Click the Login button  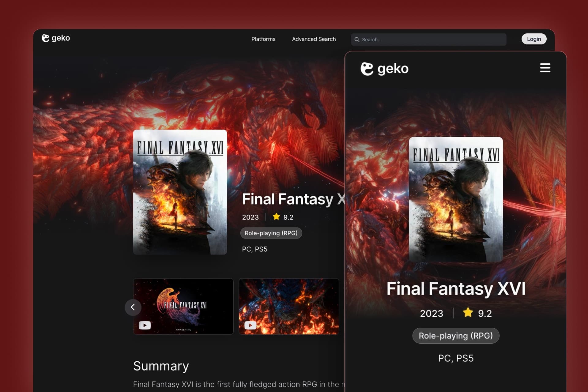(534, 39)
